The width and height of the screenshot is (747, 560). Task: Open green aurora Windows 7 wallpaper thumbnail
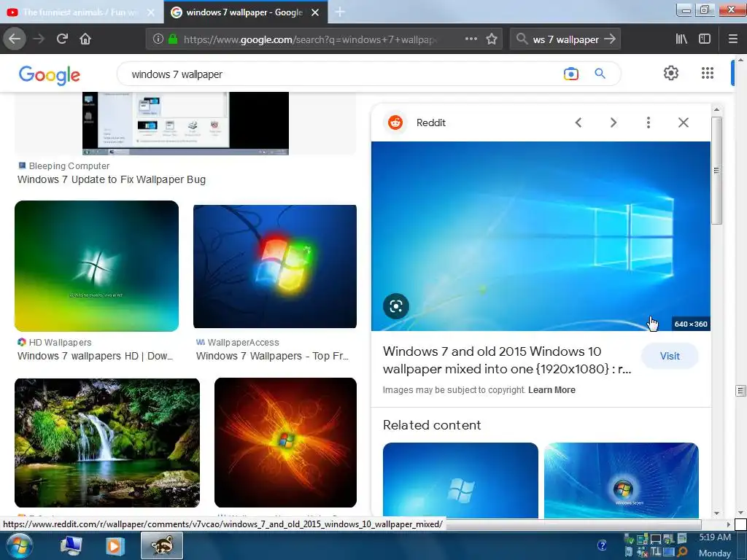pos(97,265)
